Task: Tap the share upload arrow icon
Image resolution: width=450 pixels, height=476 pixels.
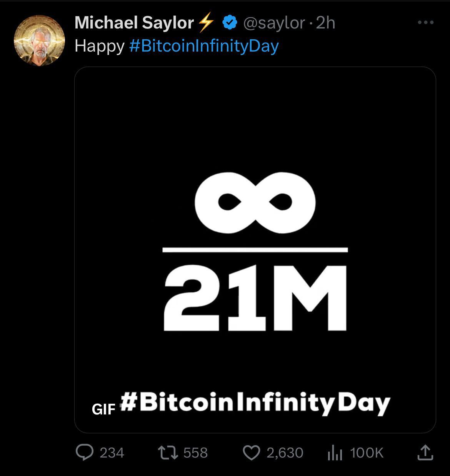Action: click(425, 453)
